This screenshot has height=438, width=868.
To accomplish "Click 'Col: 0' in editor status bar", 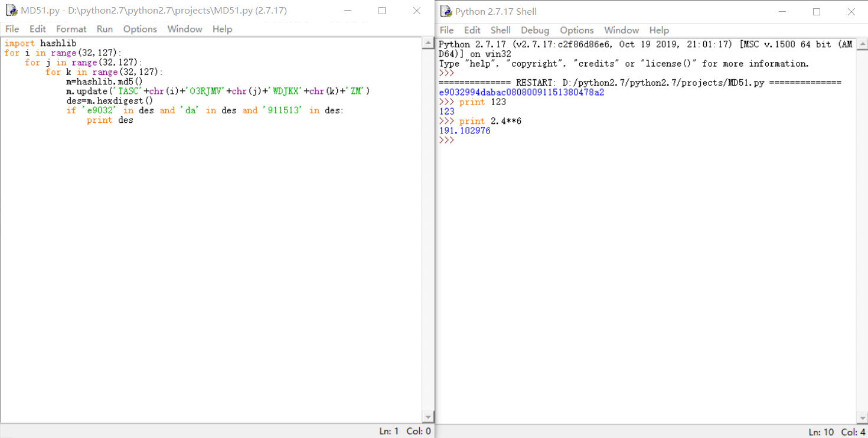I will pos(419,432).
